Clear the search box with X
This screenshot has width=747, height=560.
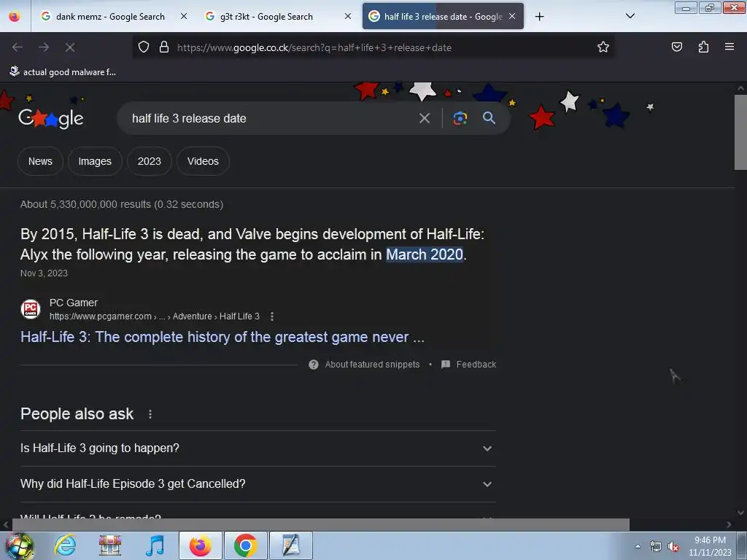[x=425, y=118]
